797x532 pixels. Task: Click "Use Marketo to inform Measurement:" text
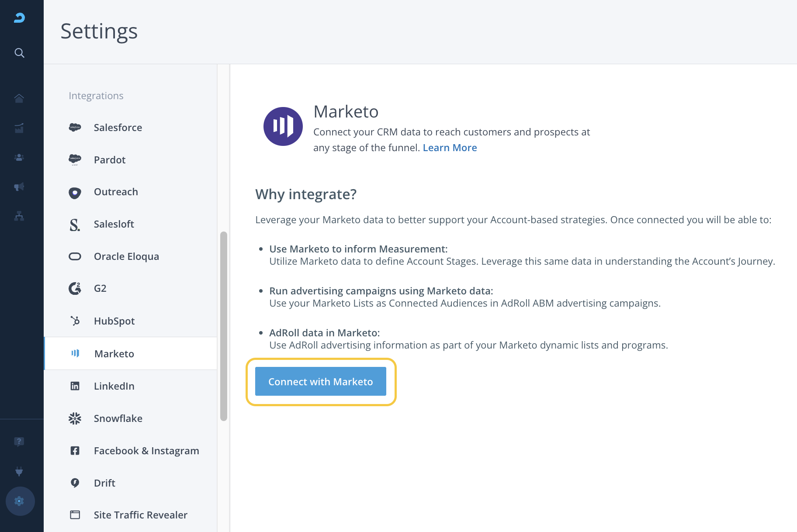pyautogui.click(x=358, y=249)
